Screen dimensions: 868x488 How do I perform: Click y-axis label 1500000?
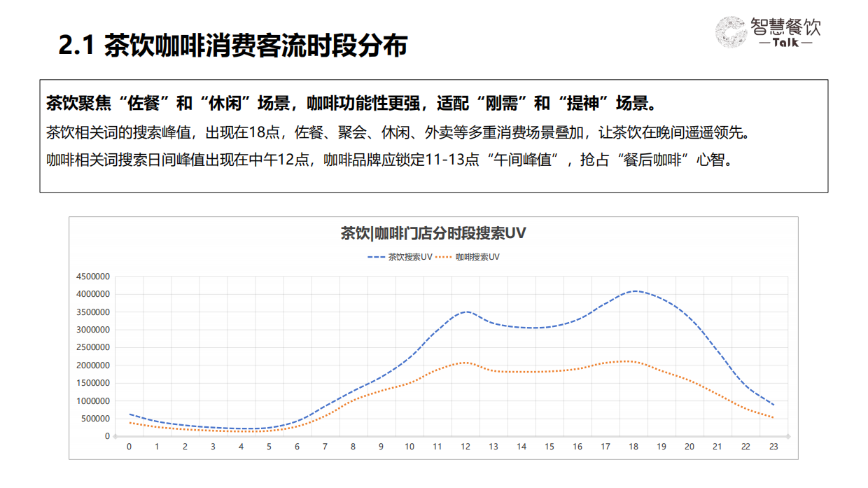point(93,383)
